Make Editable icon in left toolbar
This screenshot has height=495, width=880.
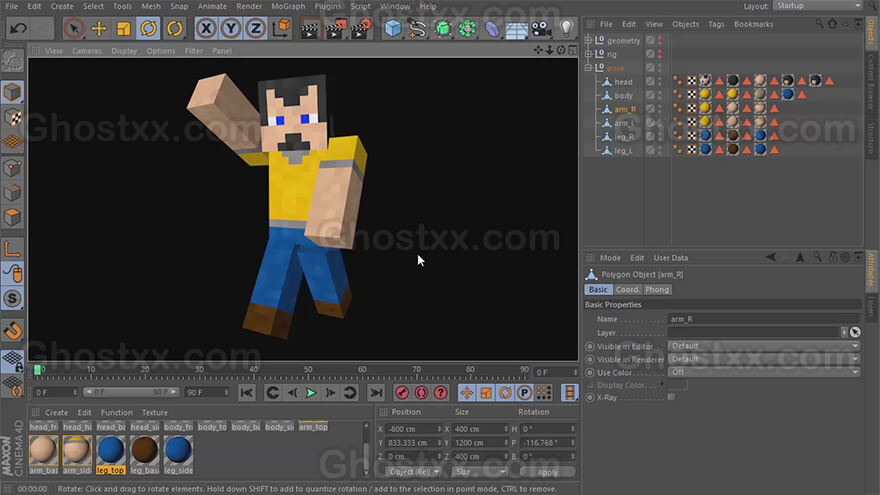point(12,60)
